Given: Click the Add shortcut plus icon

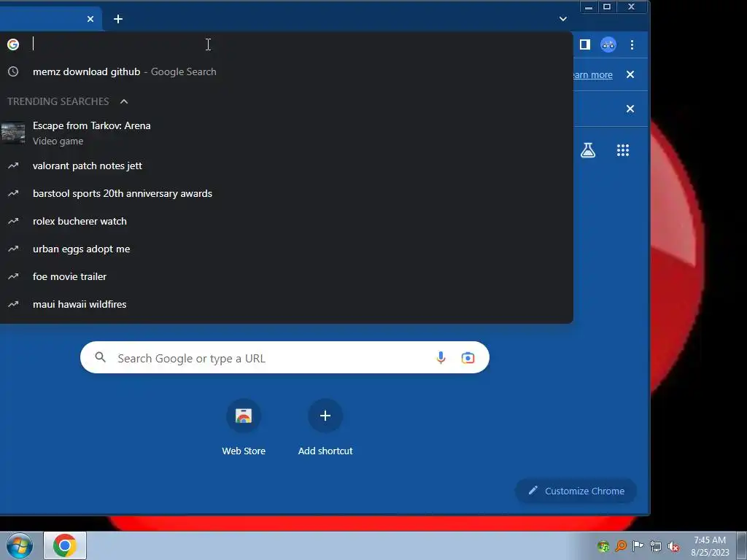Looking at the screenshot, I should point(325,416).
